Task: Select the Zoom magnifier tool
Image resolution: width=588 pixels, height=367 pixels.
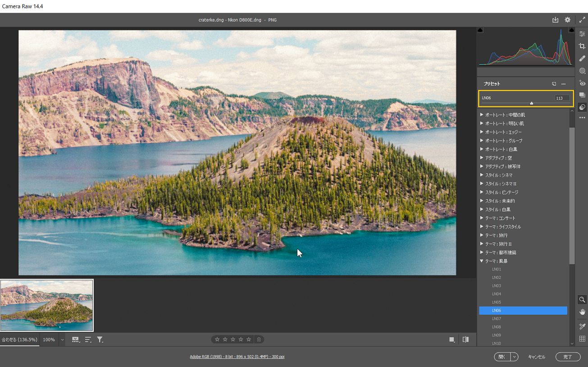Action: 582,299
